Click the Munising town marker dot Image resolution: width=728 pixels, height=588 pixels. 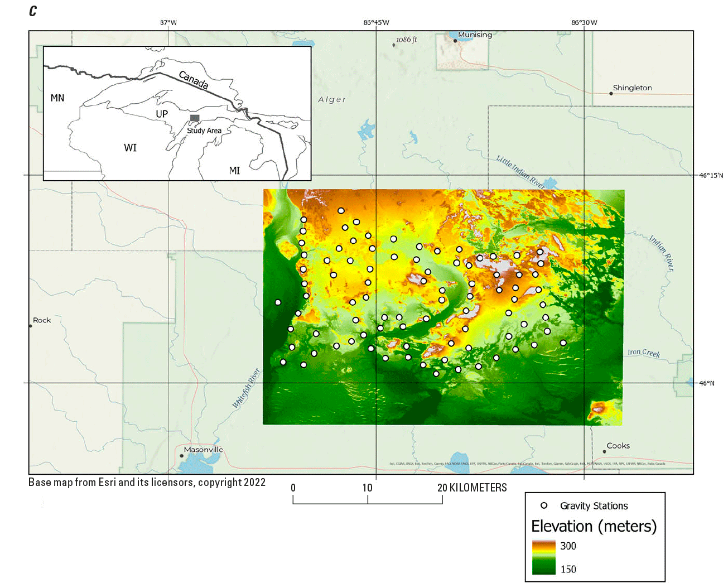(455, 40)
